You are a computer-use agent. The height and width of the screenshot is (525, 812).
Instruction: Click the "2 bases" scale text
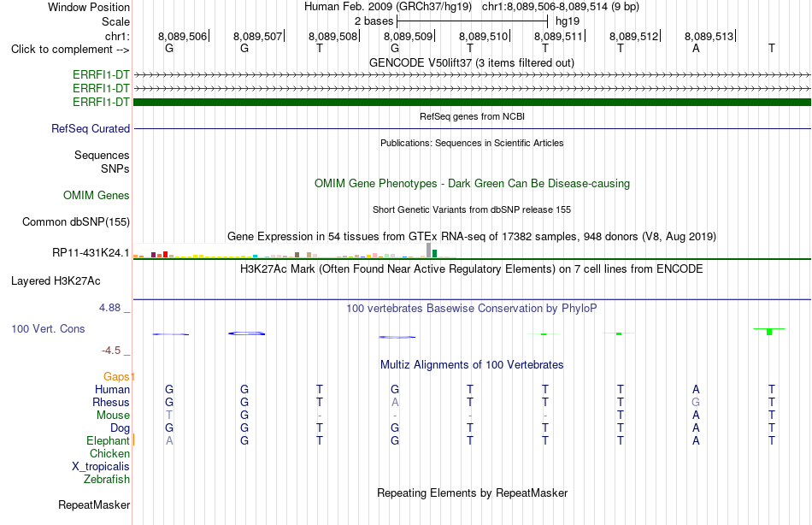[374, 21]
